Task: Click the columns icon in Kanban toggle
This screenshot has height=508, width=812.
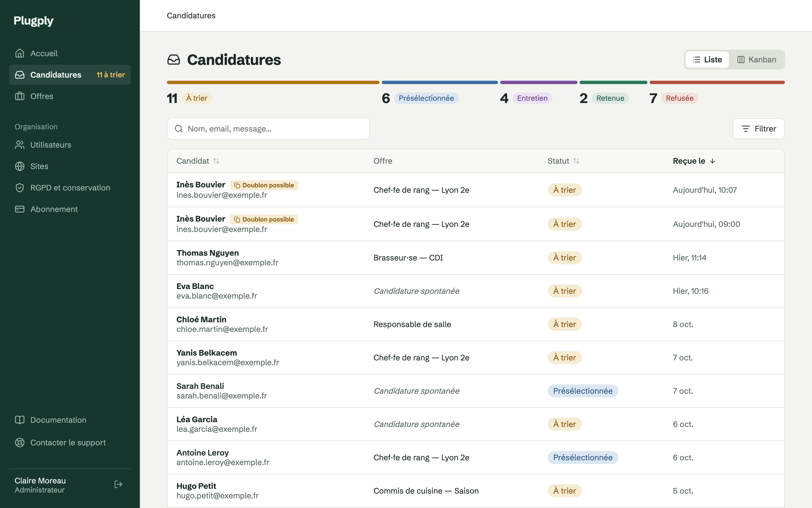Action: tap(741, 60)
